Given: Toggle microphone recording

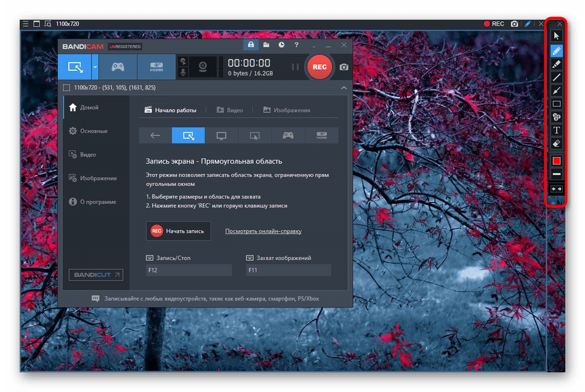Looking at the screenshot, I should tap(183, 73).
